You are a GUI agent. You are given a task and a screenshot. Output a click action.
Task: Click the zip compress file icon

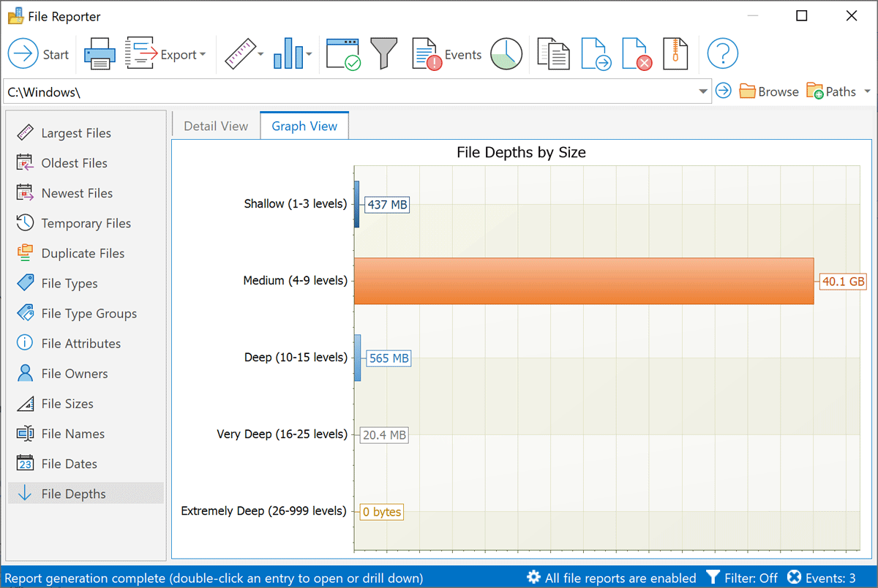675,54
